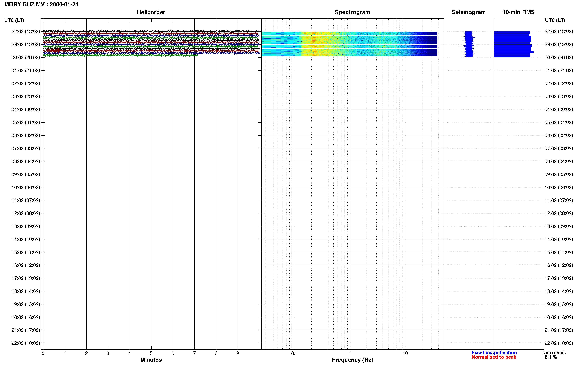Click 23:02 (19:02) on the Helicorder time axis
Screen dimensions: 588x368
point(26,45)
